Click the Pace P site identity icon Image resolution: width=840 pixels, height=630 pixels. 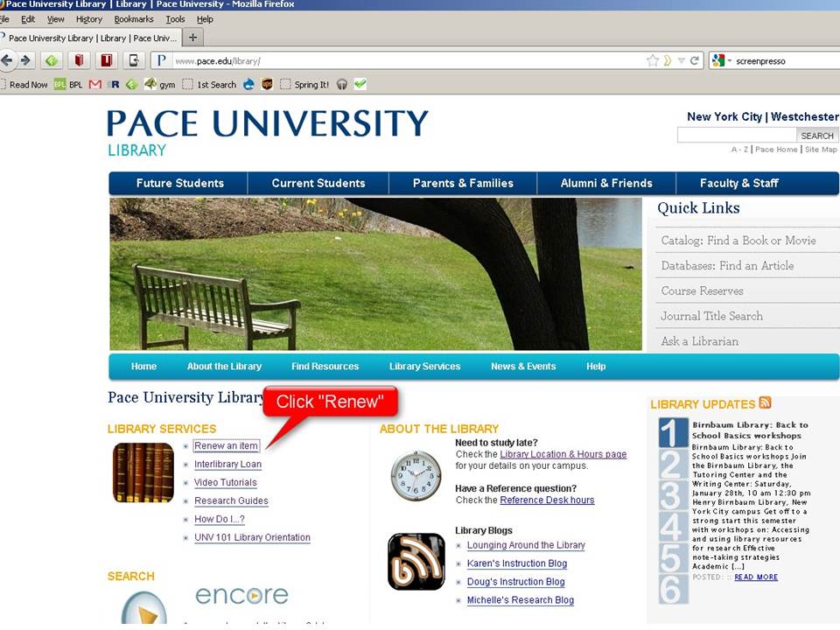(x=161, y=60)
